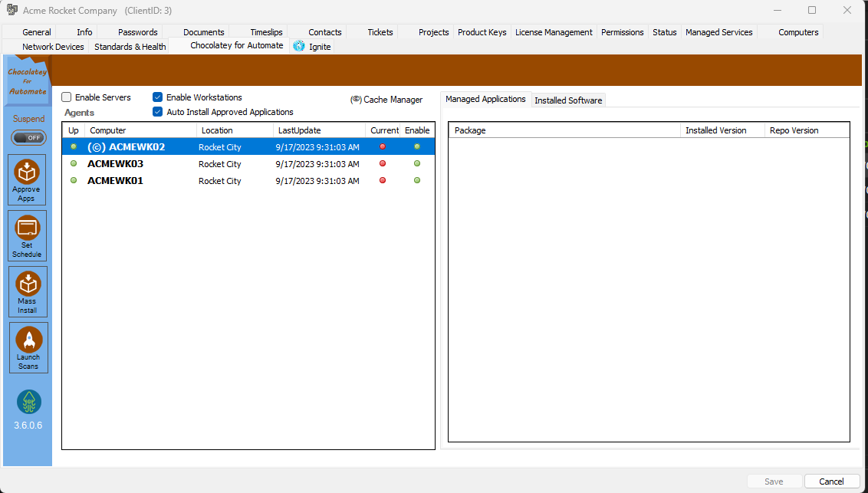The image size is (868, 493).
Task: Click the Enable column header
Action: 417,130
